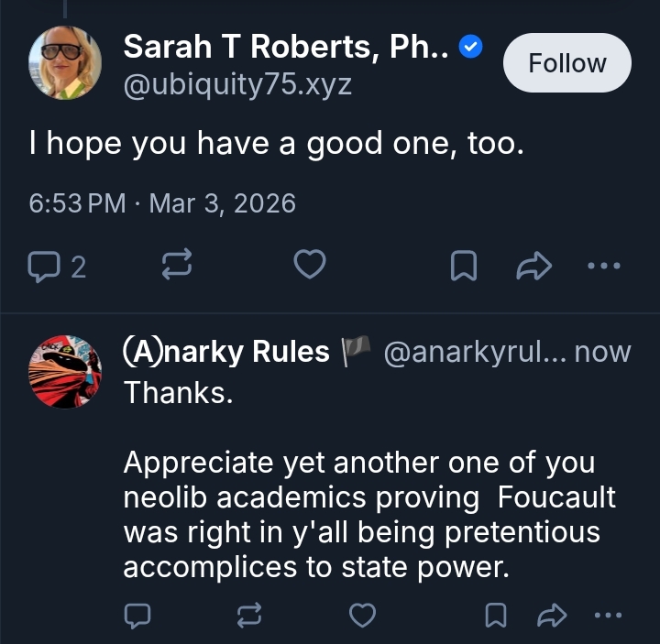Screen dimensions: 660x644
Task: Bookmark Sarah T Roberts' post
Action: (463, 267)
